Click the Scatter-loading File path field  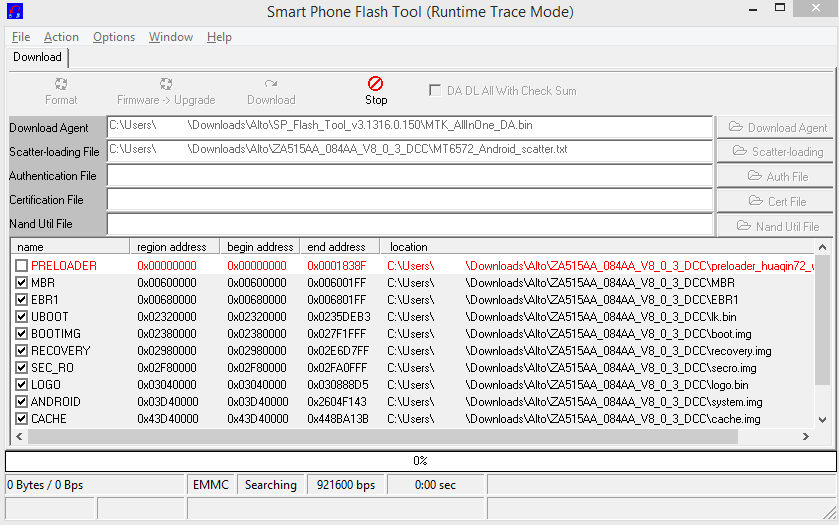coord(409,151)
